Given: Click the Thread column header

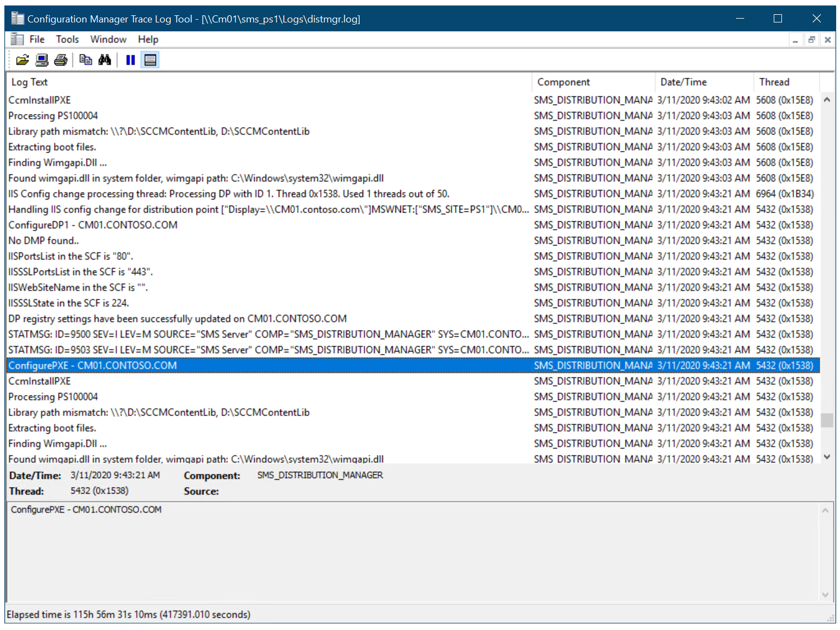Looking at the screenshot, I should pyautogui.click(x=774, y=82).
